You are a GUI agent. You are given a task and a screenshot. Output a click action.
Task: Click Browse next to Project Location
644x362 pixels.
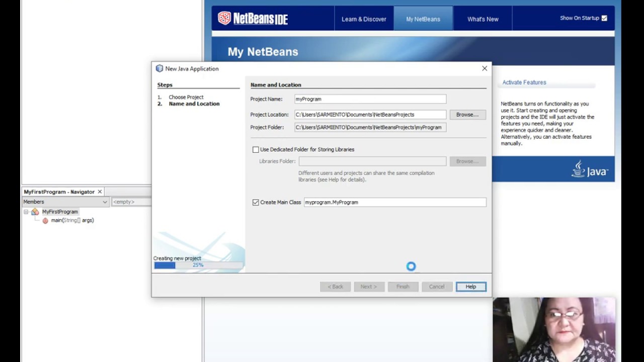467,115
